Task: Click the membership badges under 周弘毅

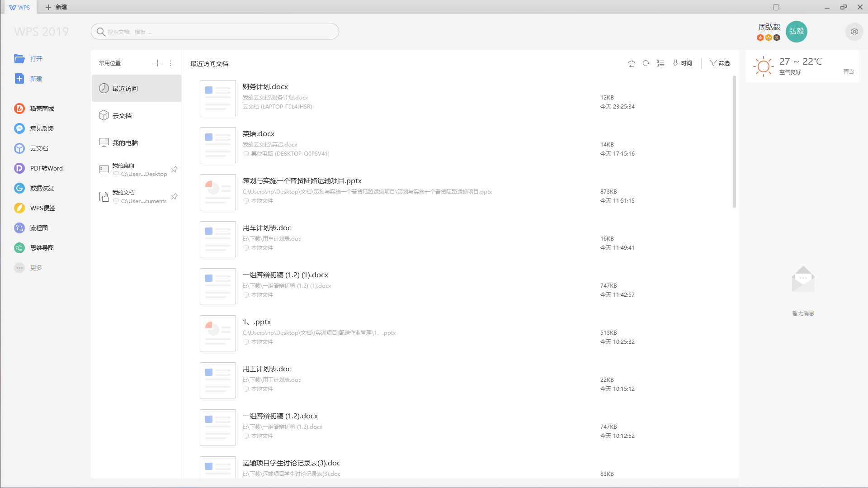Action: tap(769, 38)
